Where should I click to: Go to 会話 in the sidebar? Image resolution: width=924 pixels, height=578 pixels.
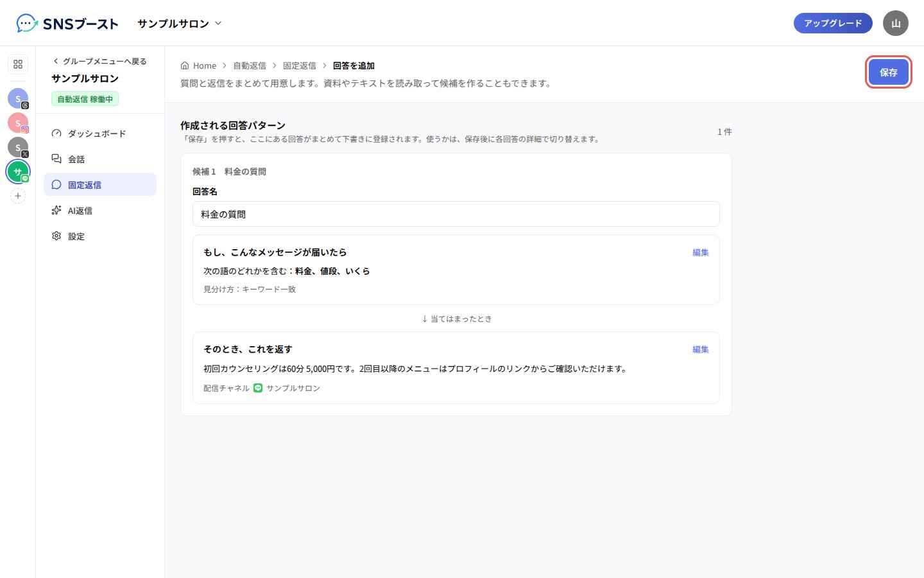point(100,159)
